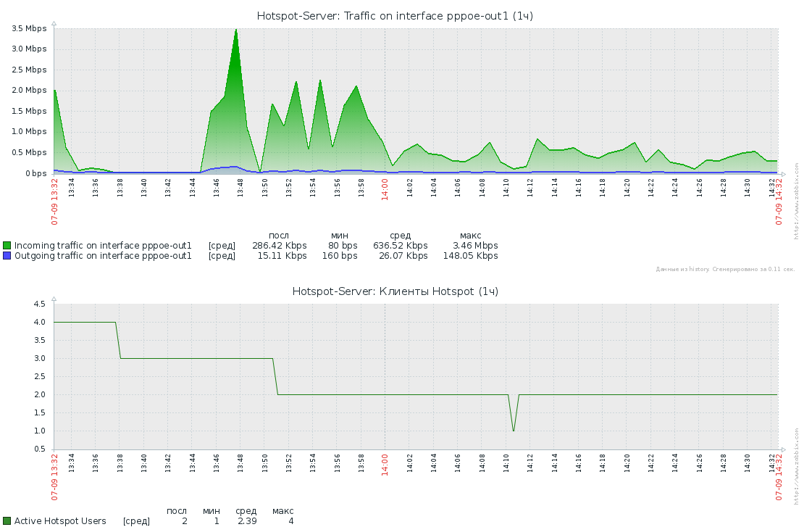Viewport: 812px width, 527px height.
Task: Click the 'Incoming traffic on interface pppoe-out1' label
Action: pos(103,246)
